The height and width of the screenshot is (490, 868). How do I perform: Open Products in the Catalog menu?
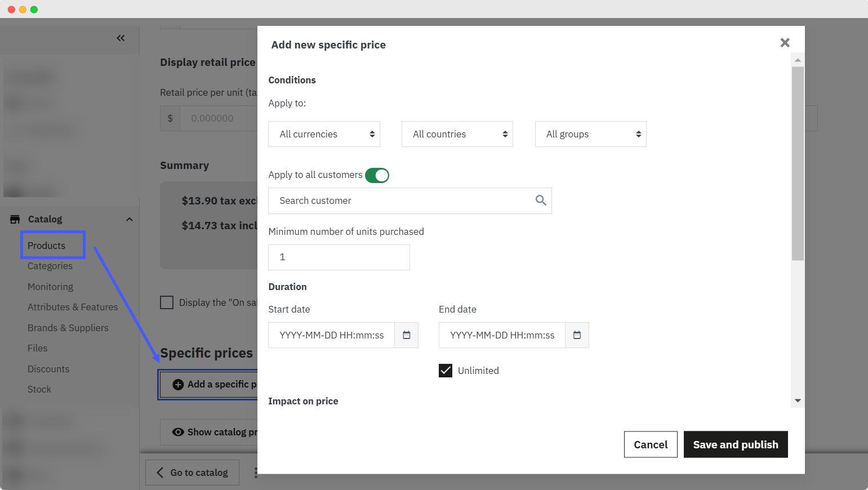47,246
